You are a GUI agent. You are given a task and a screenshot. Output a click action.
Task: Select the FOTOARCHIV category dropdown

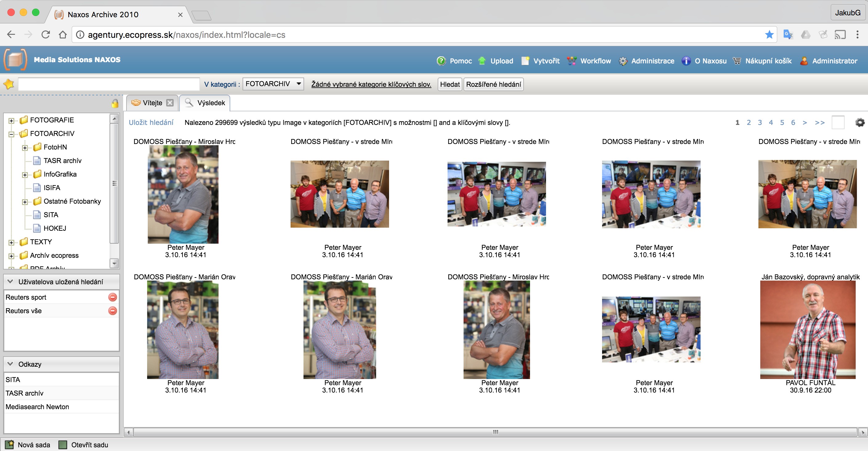pyautogui.click(x=273, y=84)
